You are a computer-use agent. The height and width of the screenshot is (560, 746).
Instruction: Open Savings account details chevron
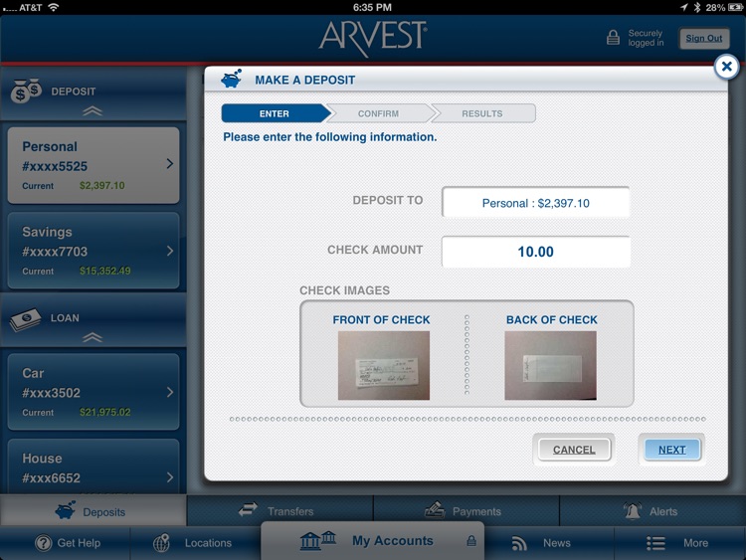170,251
